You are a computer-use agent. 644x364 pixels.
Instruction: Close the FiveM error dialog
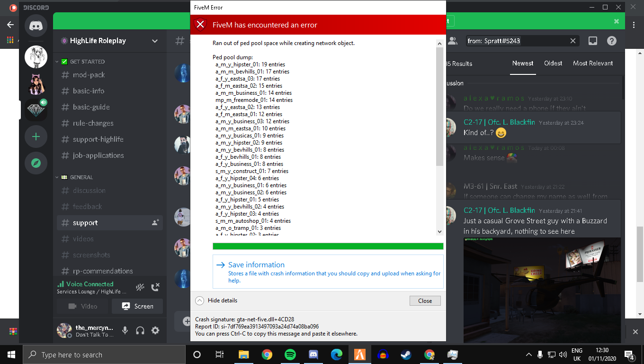tap(425, 300)
